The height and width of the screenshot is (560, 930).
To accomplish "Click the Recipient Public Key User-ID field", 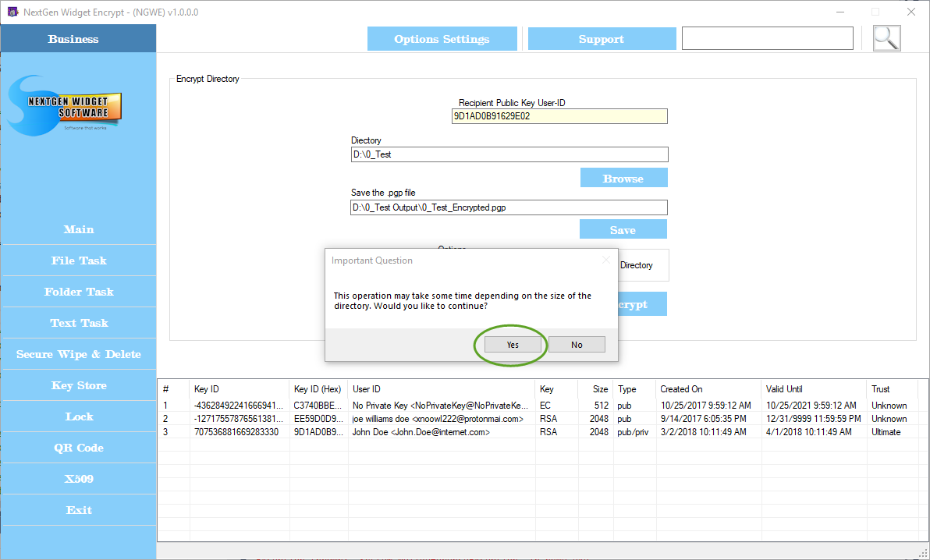I will (x=559, y=116).
